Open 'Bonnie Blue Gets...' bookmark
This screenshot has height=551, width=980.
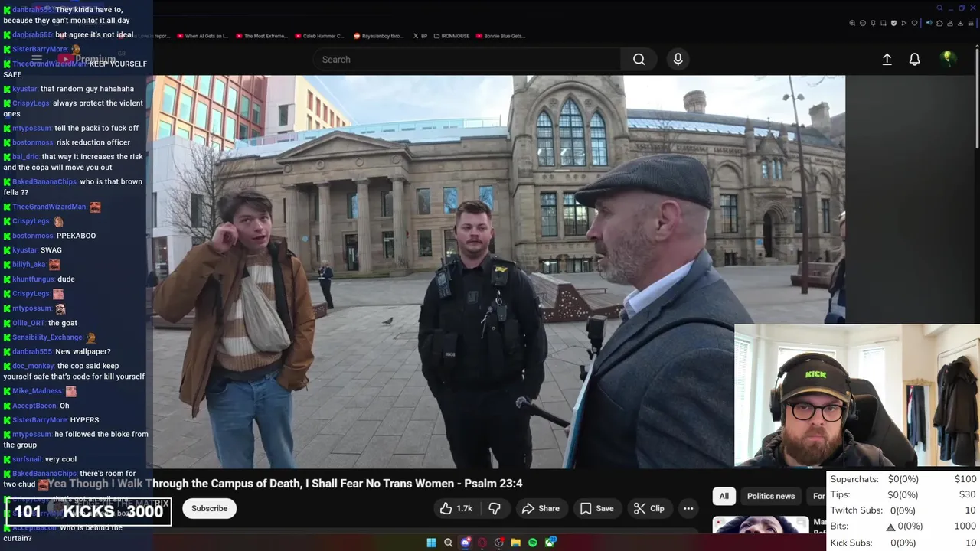500,36
